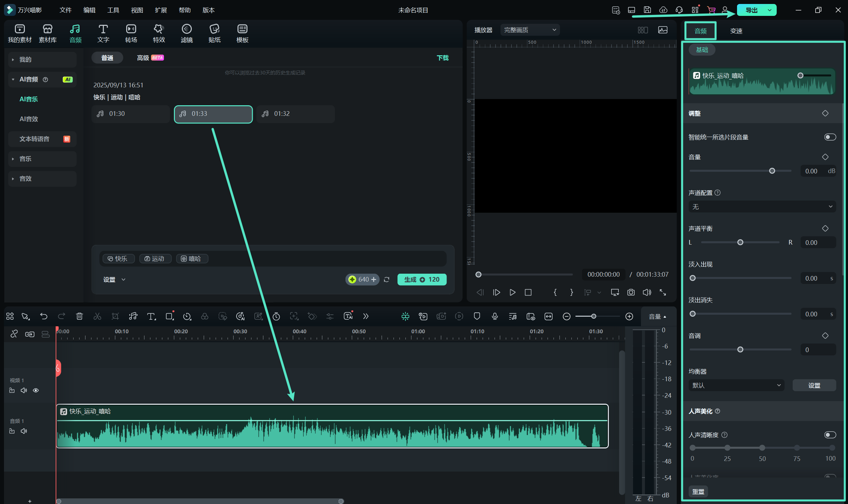This screenshot has width=848, height=504.
Task: Click the delete trash icon in timeline toolbar
Action: coord(79,316)
